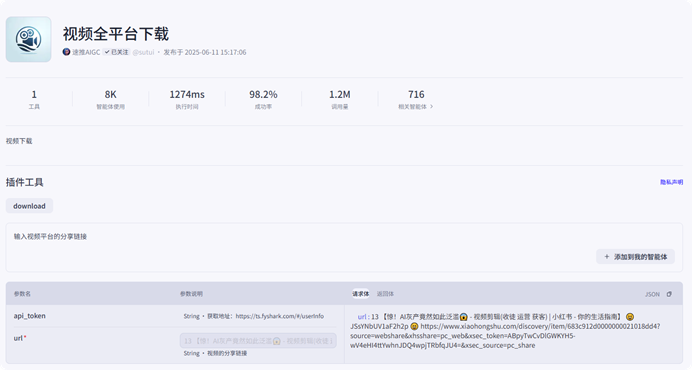Click 添加到我的智能体 button

click(x=635, y=257)
